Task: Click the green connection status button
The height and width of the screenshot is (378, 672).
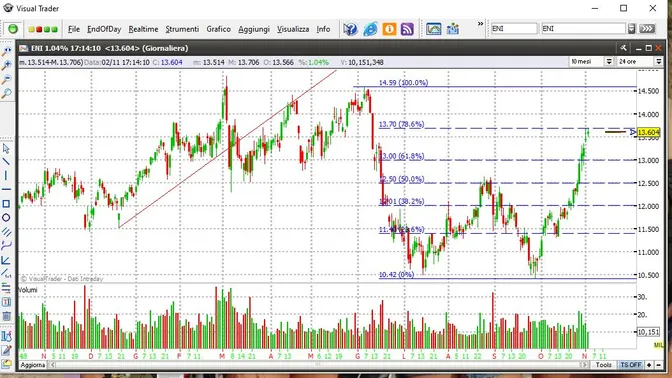Action: [13, 29]
